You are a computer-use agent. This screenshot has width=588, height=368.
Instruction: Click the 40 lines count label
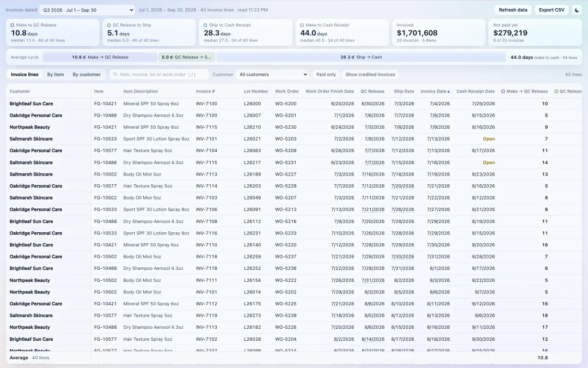(x=573, y=74)
